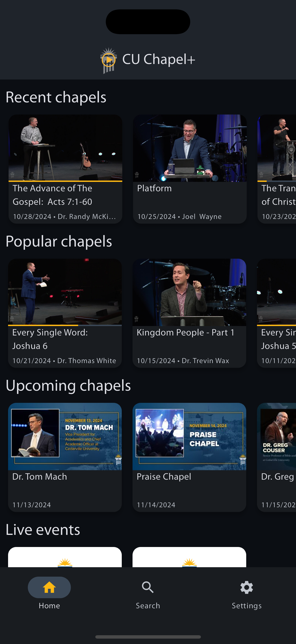The image size is (296, 644).
Task: Tap the 'Upcoming chapels' section heading
Action: pyautogui.click(x=68, y=386)
